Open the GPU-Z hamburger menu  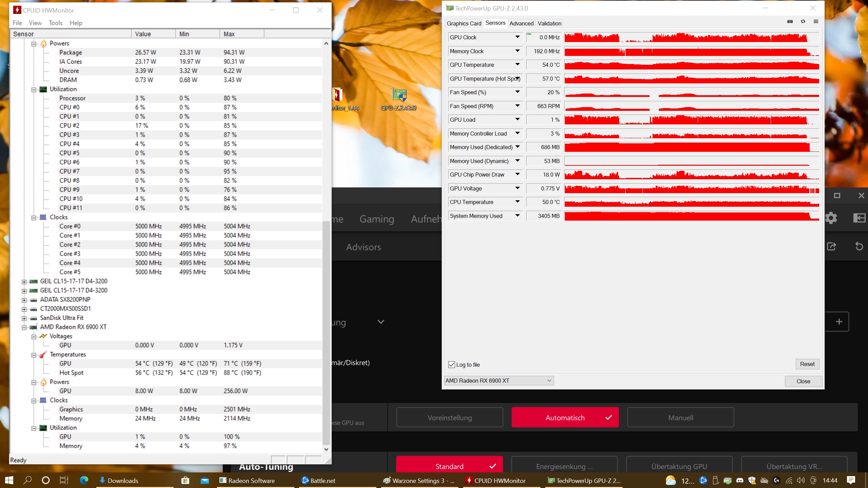pyautogui.click(x=816, y=22)
